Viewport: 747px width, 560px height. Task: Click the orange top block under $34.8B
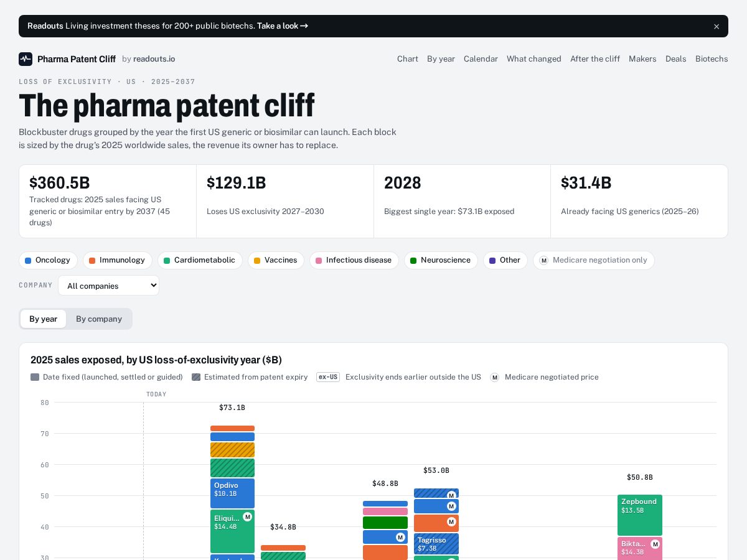click(x=283, y=548)
